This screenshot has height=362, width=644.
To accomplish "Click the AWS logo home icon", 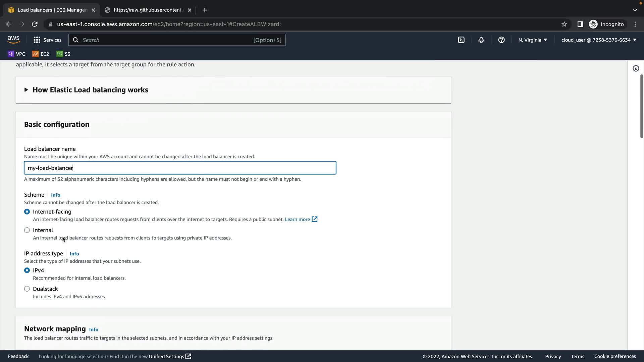I will coord(13,40).
